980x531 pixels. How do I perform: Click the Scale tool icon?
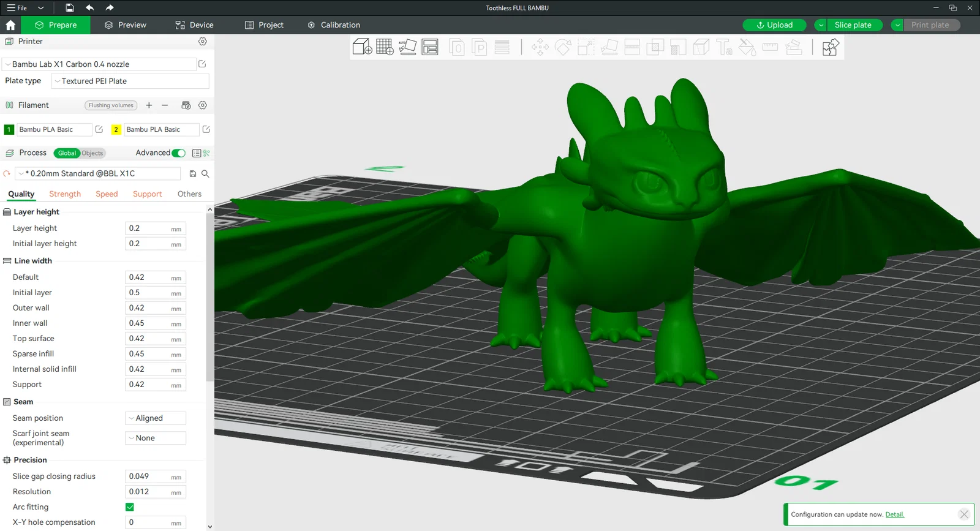[x=586, y=47]
